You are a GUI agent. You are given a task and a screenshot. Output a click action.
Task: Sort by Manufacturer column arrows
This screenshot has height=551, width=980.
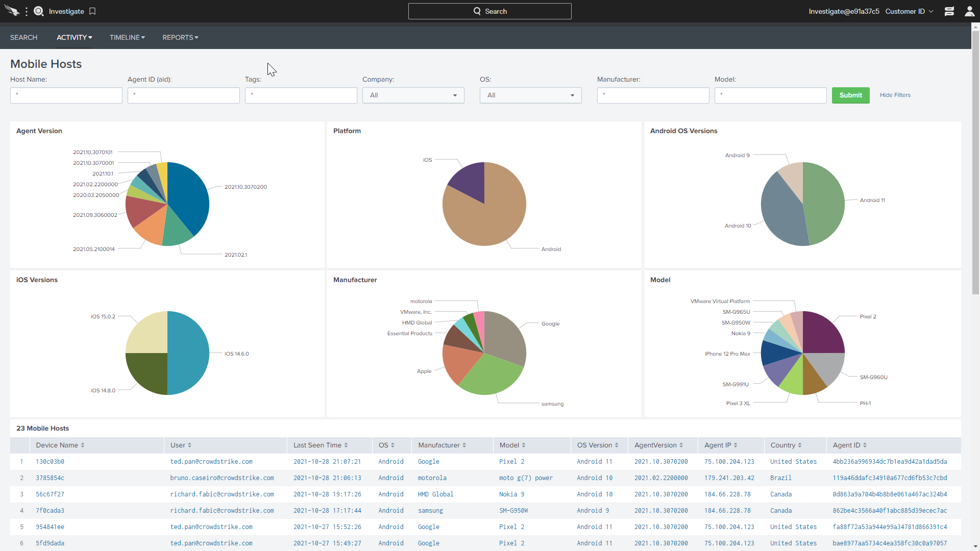(464, 445)
